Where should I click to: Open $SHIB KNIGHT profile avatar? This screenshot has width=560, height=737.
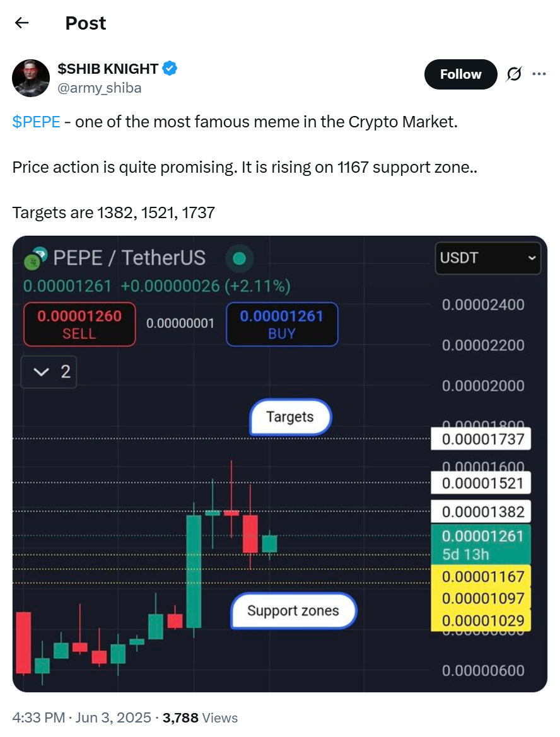(x=30, y=78)
